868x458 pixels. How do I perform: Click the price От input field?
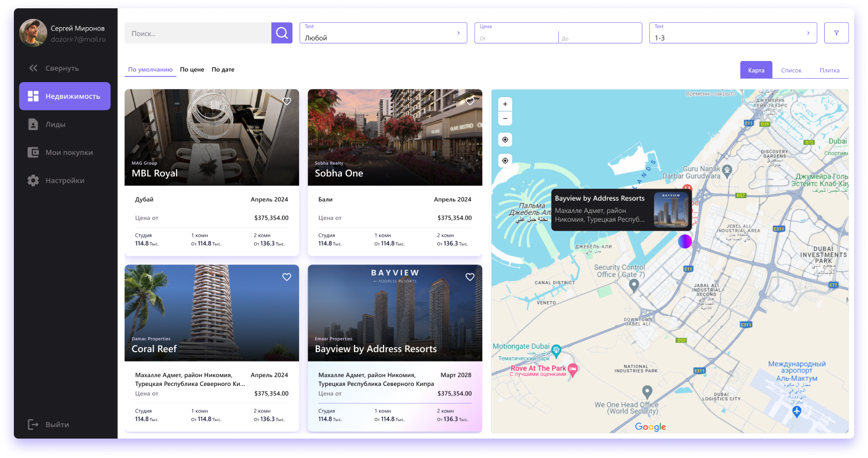click(517, 38)
